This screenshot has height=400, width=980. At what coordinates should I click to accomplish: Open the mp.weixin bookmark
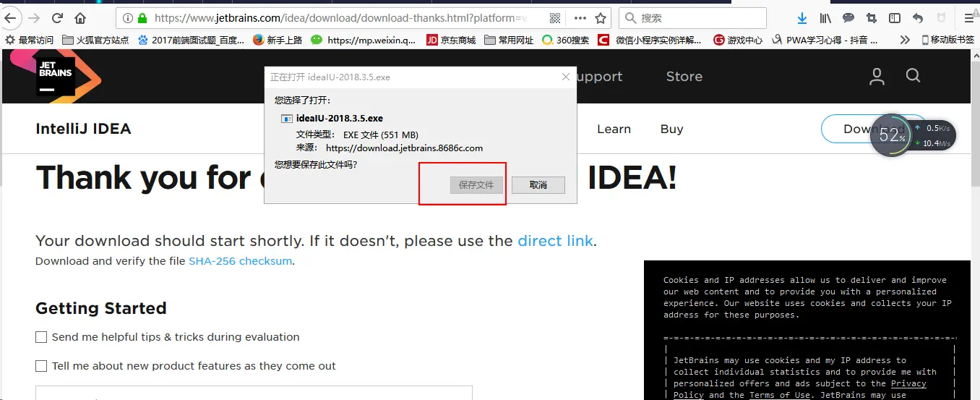point(364,40)
